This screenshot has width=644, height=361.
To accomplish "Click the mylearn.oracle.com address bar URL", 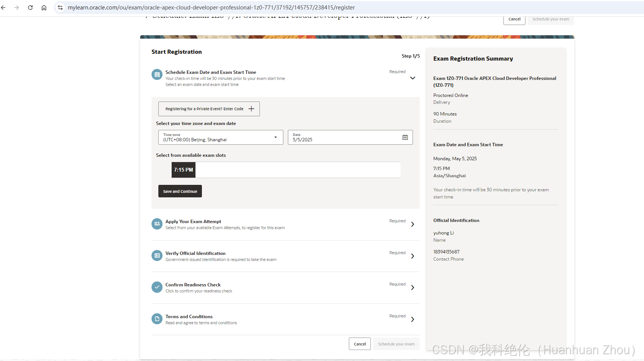I will point(211,8).
